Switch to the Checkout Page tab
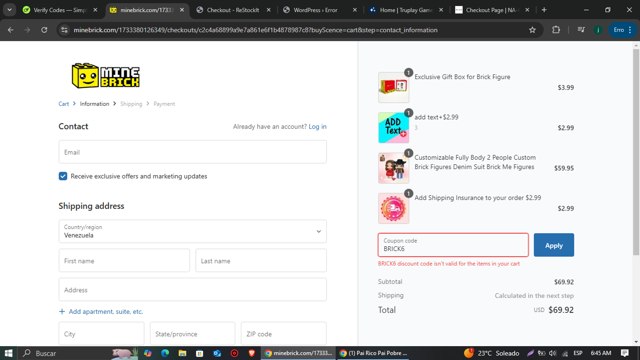The width and height of the screenshot is (640, 360). [x=490, y=10]
